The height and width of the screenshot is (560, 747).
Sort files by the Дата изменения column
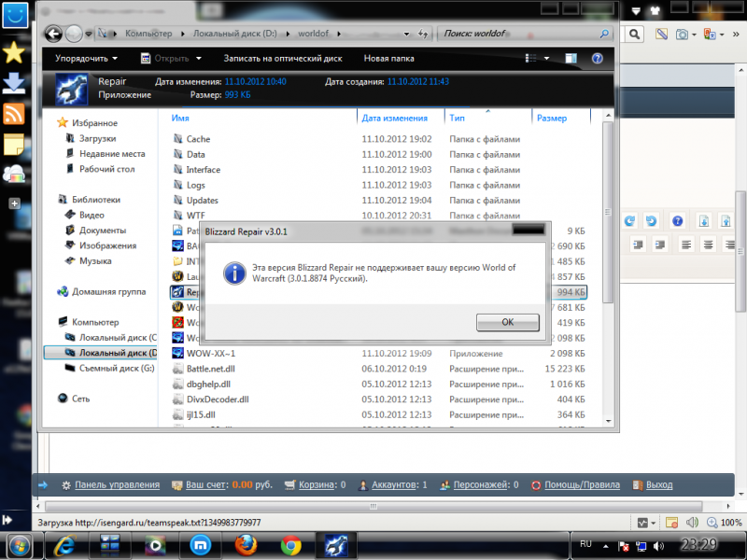click(394, 119)
